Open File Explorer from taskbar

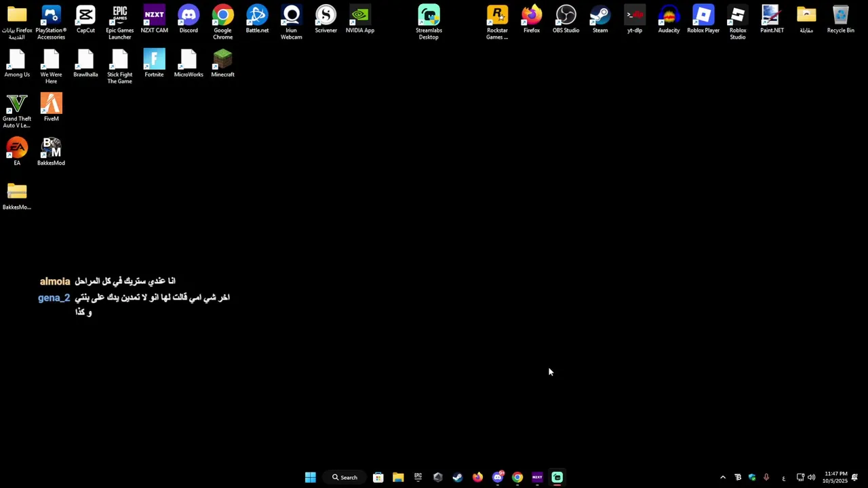(398, 477)
